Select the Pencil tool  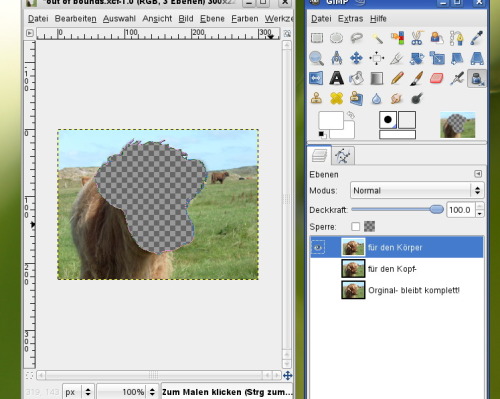pyautogui.click(x=397, y=79)
